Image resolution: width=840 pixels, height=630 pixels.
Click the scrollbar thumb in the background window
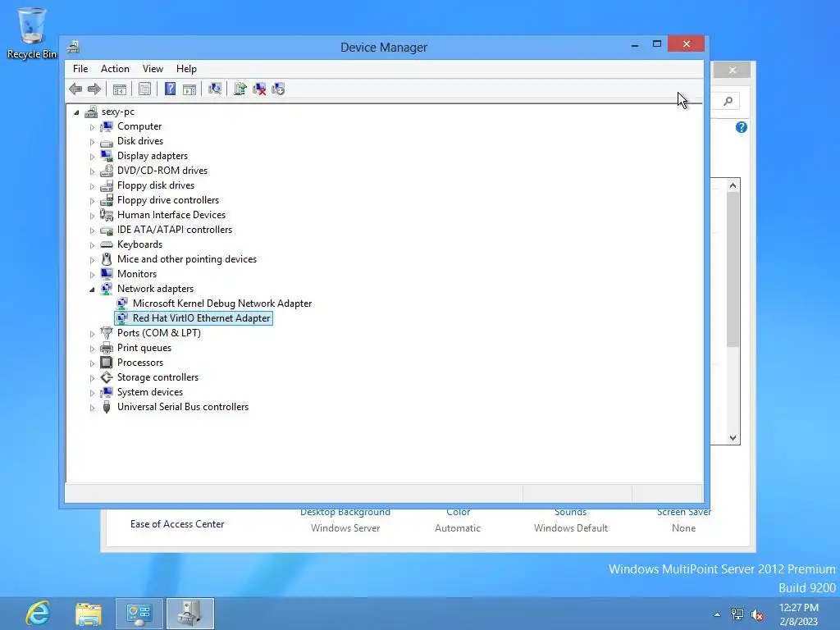coord(733,269)
